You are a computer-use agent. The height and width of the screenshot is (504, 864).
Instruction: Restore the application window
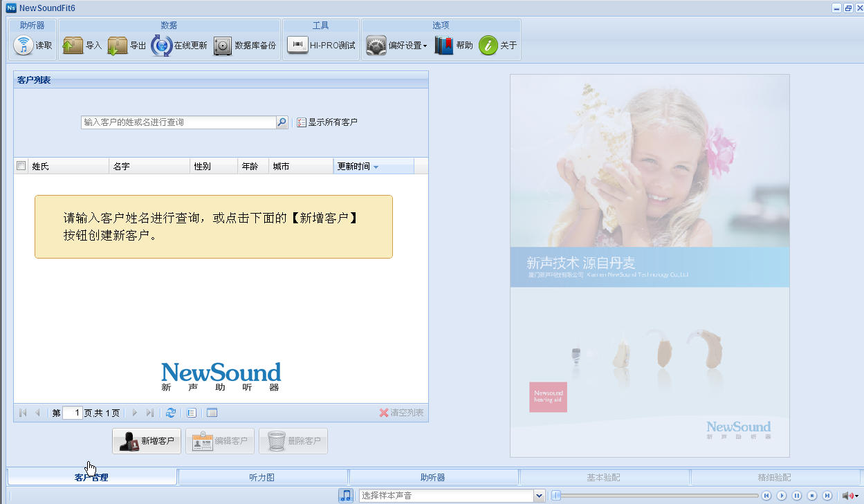click(x=848, y=8)
